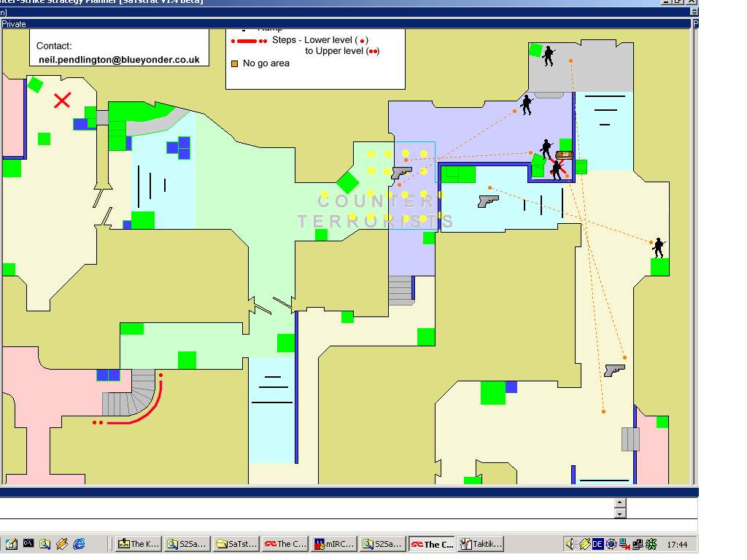Click the active 'The C...' taskbar button
747x560 pixels.
click(x=432, y=544)
